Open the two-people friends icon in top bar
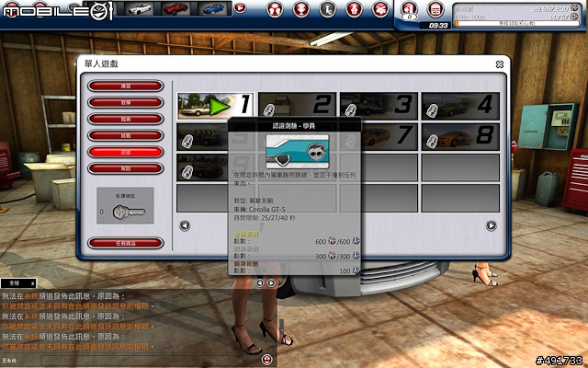This screenshot has width=588, height=368. (275, 9)
